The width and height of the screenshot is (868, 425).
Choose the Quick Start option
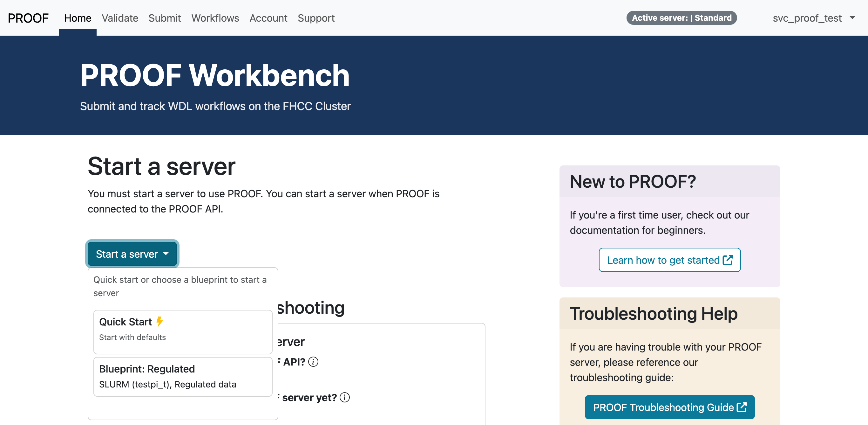182,331
